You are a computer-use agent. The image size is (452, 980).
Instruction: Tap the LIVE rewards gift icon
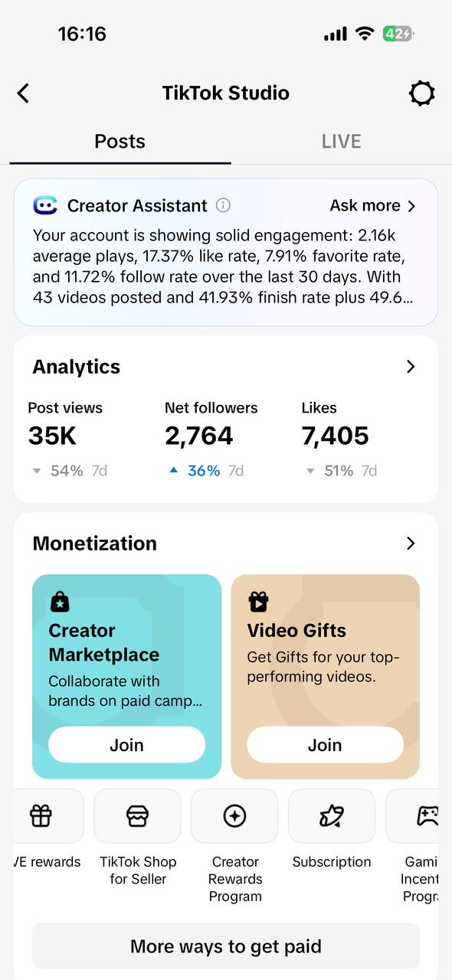click(41, 816)
